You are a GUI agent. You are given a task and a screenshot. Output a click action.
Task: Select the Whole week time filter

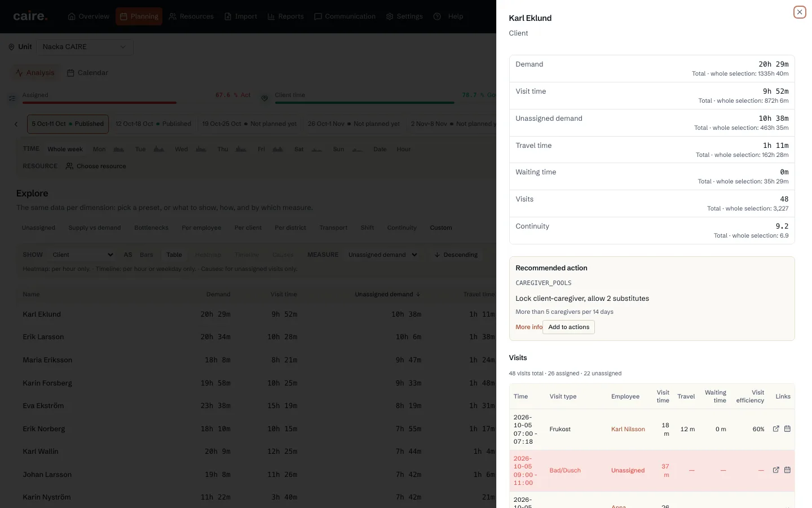pyautogui.click(x=65, y=149)
